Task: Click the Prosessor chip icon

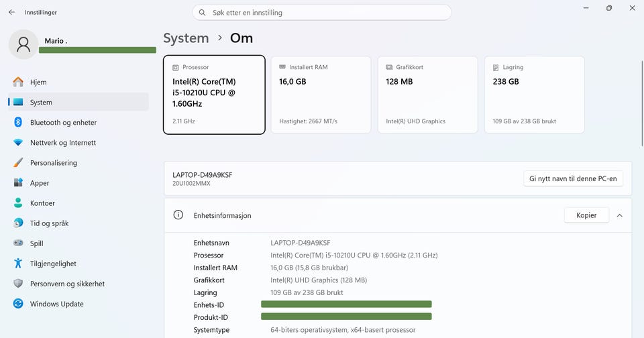Action: click(x=175, y=67)
